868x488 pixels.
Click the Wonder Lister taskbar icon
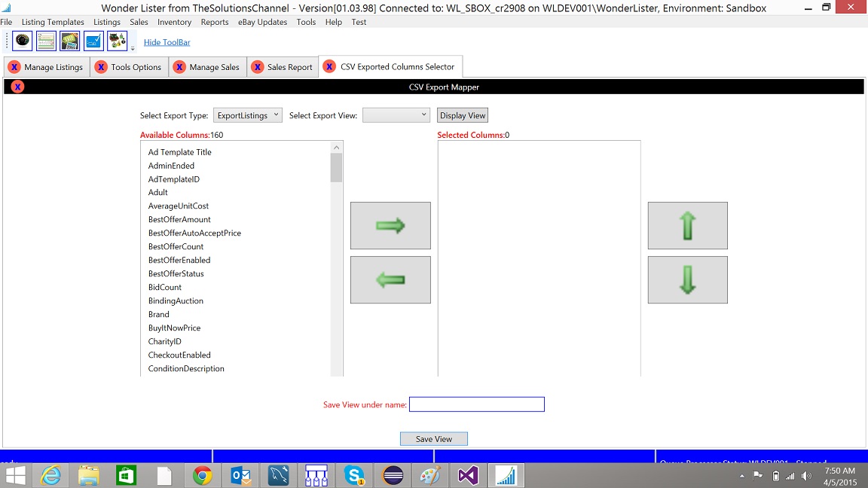pyautogui.click(x=506, y=475)
